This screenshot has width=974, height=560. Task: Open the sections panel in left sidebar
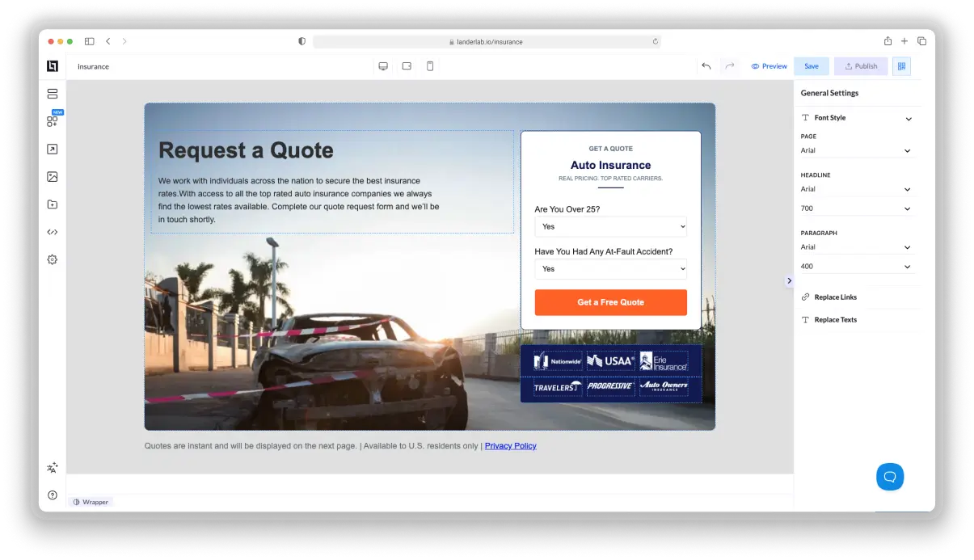coord(53,94)
